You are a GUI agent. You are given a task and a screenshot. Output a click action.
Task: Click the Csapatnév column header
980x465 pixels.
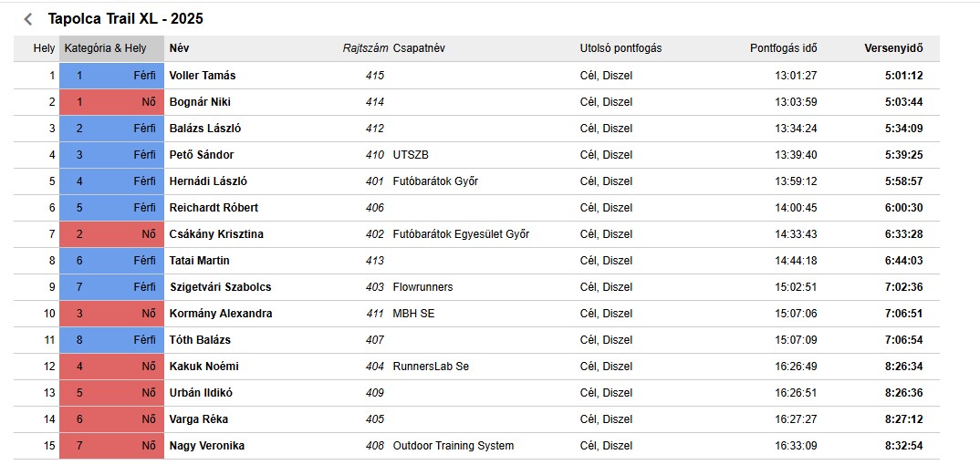[419, 48]
